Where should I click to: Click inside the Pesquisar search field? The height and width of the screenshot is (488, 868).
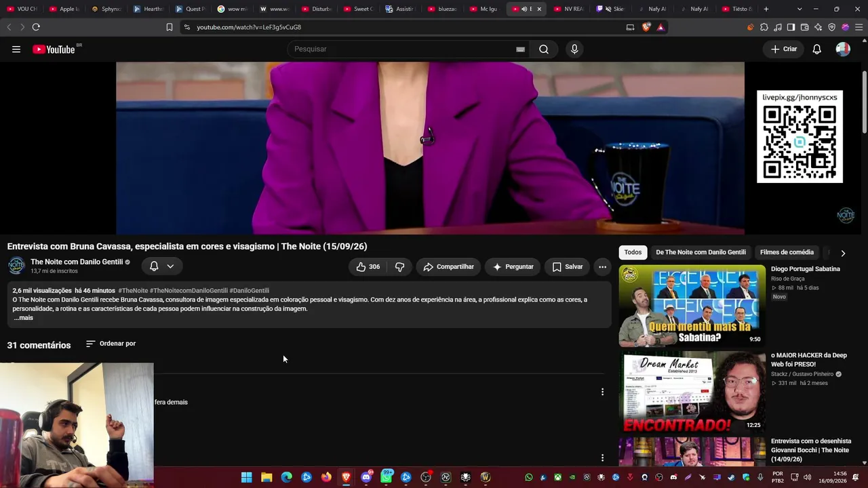coord(400,49)
